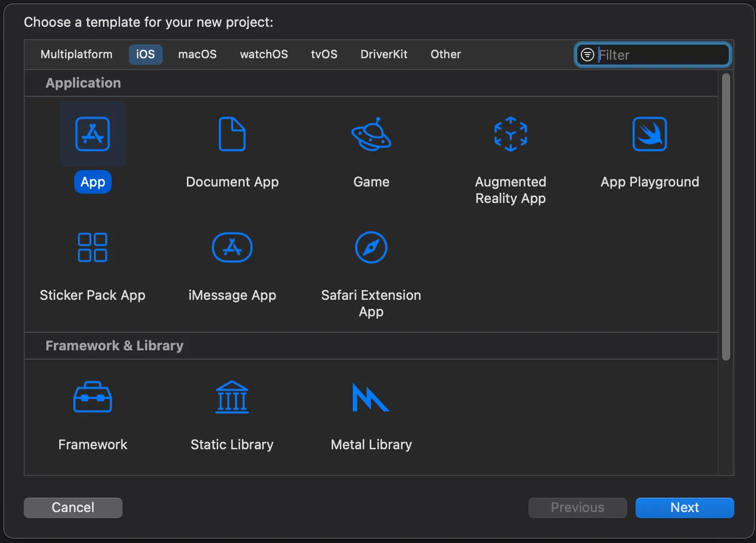The height and width of the screenshot is (543, 756).
Task: Click the template list vertical scrollbar
Action: pyautogui.click(x=726, y=217)
